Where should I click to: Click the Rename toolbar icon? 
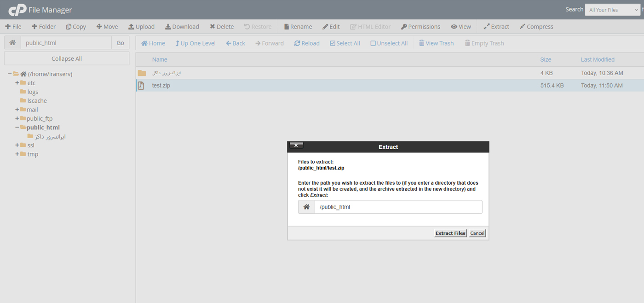point(287,27)
